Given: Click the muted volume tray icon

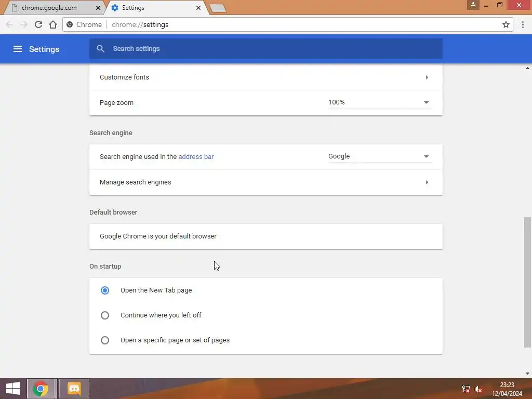Looking at the screenshot, I should tap(478, 389).
